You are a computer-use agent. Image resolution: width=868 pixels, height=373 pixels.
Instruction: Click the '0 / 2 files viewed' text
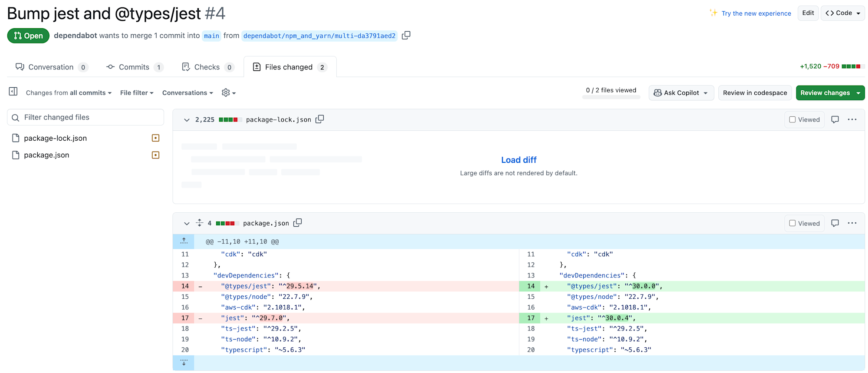(611, 90)
